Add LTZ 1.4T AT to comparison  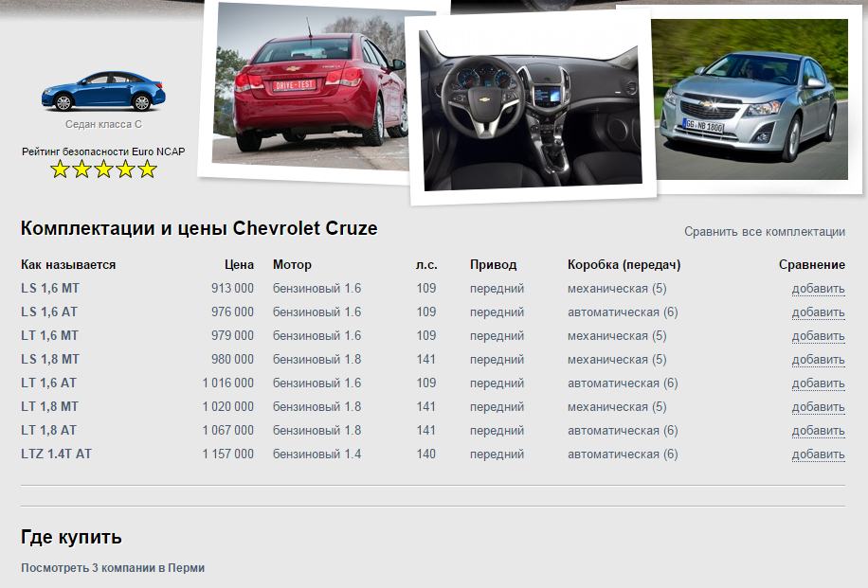click(x=818, y=454)
